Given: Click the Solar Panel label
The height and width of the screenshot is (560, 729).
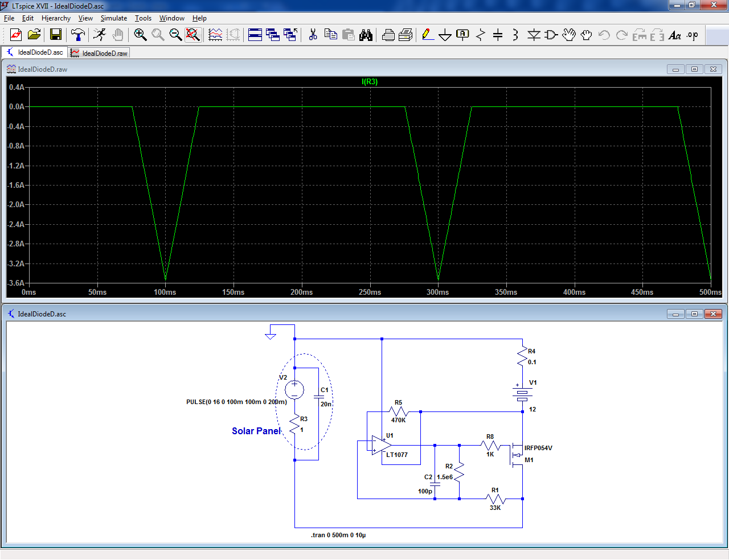Looking at the screenshot, I should [x=256, y=431].
